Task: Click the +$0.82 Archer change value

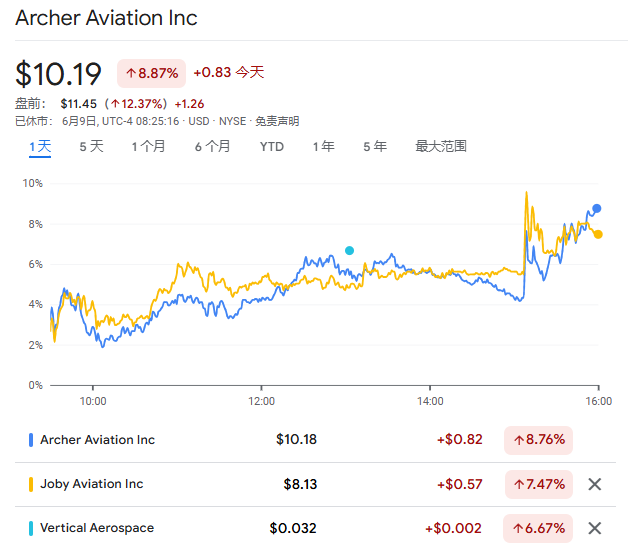Action: (459, 440)
